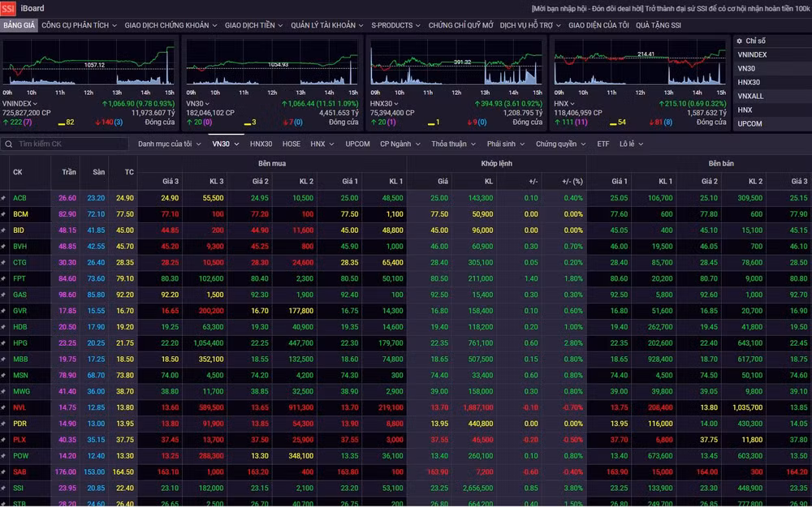
Task: Click the Trần column header
Action: [x=69, y=172]
